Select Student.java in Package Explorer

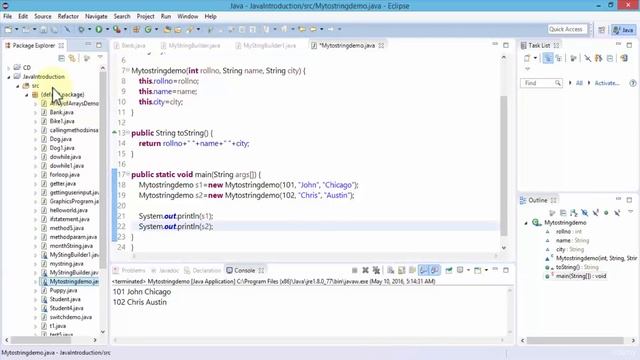point(65,299)
